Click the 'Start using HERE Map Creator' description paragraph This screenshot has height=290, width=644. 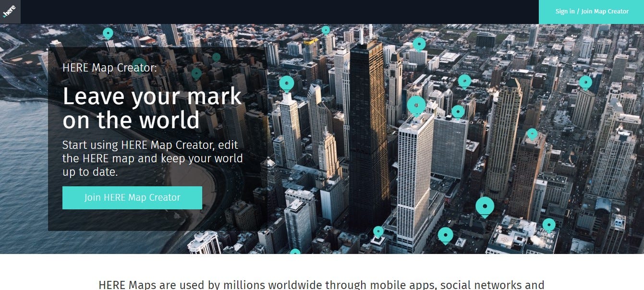tap(153, 158)
